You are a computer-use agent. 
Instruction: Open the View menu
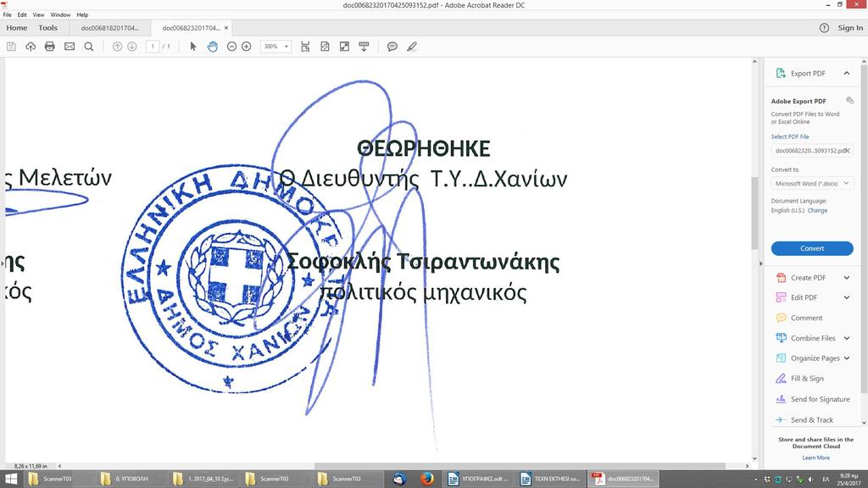point(39,15)
